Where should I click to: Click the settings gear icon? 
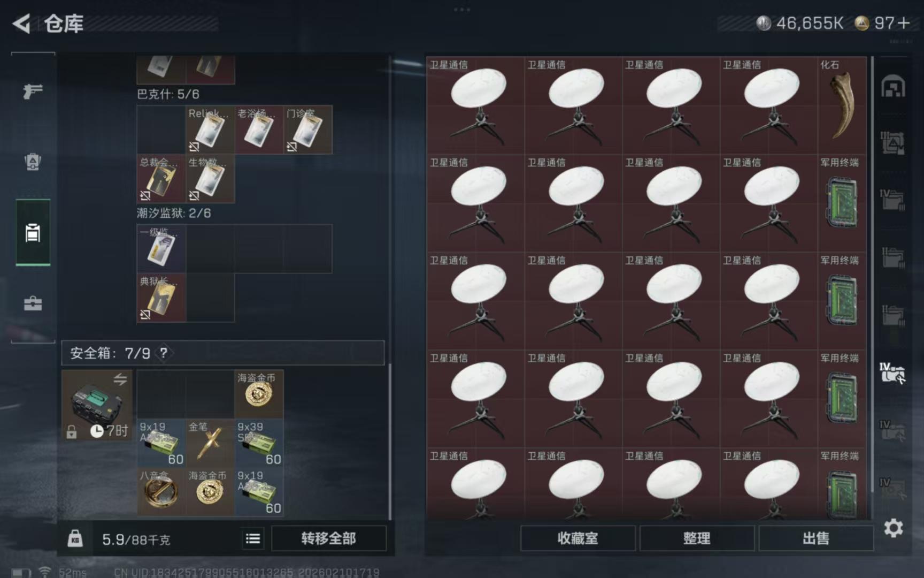point(893,528)
